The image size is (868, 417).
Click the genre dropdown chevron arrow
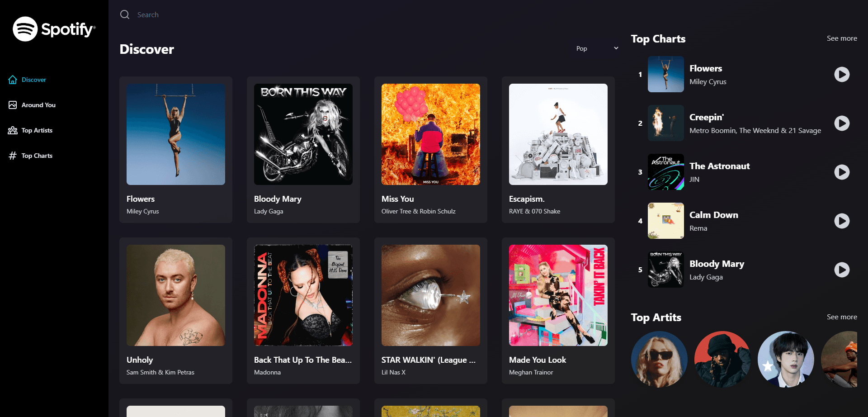click(616, 48)
